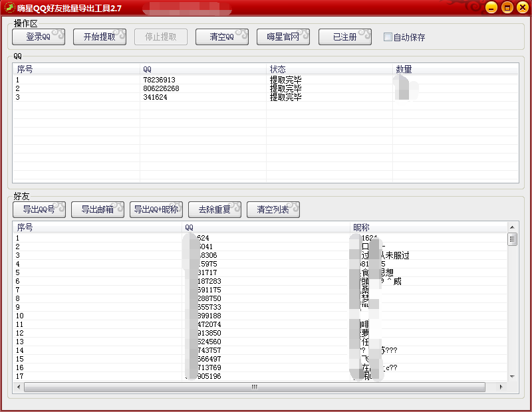The width and height of the screenshot is (532, 412).
Task: Click the 登录QQ button
Action: [39, 37]
